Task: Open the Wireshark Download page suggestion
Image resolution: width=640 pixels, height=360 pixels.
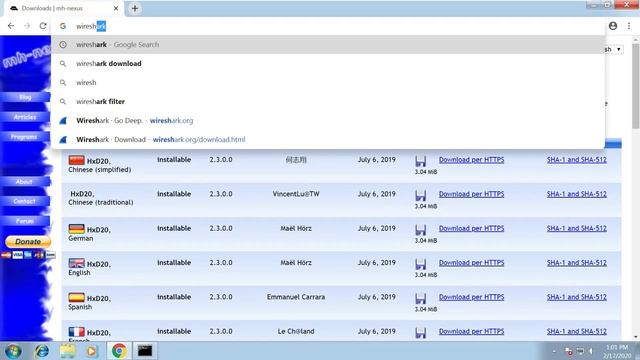Action: (328, 140)
